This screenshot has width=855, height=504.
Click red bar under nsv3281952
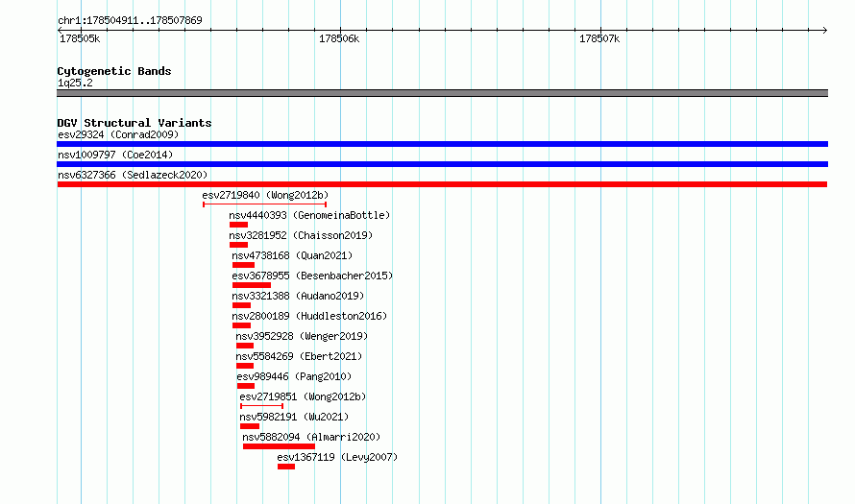coord(239,245)
